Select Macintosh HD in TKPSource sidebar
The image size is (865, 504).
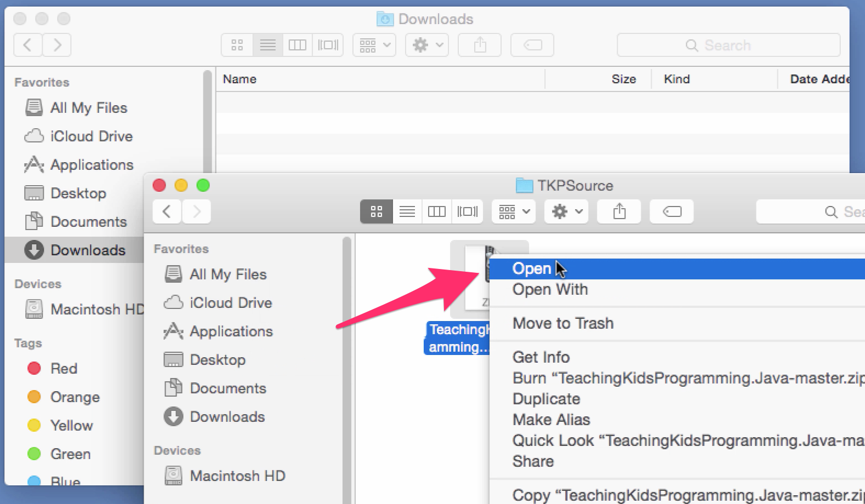[237, 476]
